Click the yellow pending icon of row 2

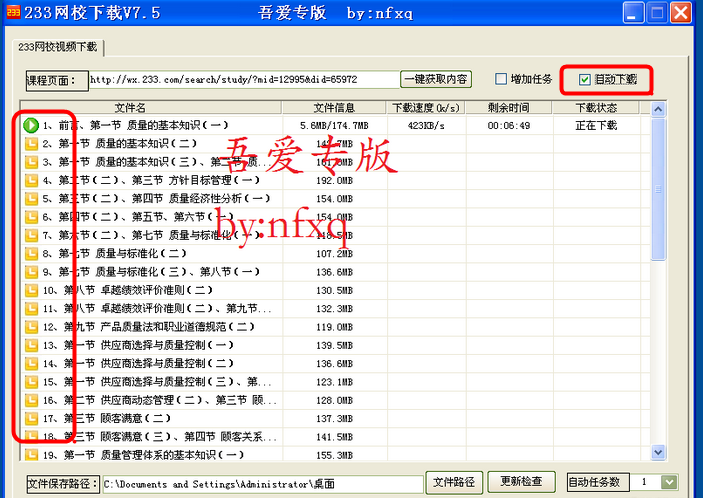[31, 144]
